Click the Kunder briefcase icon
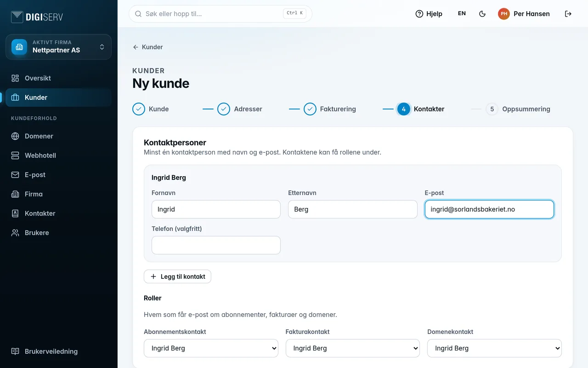 pos(15,98)
